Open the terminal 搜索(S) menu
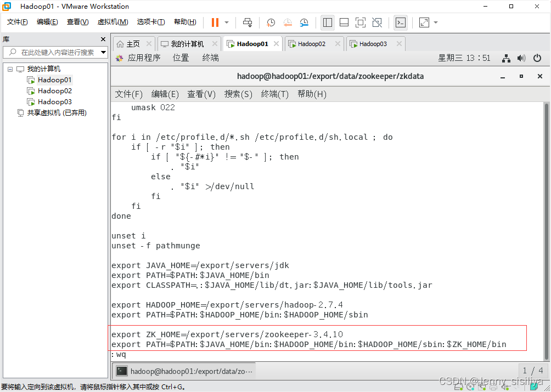The image size is (551, 392). (x=238, y=94)
